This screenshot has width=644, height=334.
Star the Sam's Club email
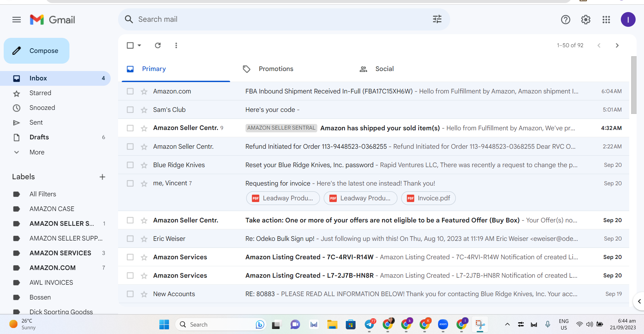[144, 110]
